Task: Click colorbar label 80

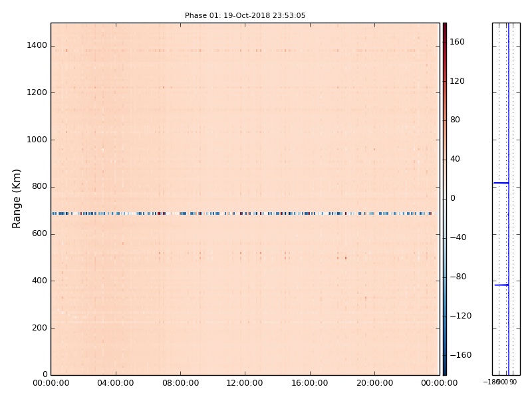Action: (x=455, y=120)
